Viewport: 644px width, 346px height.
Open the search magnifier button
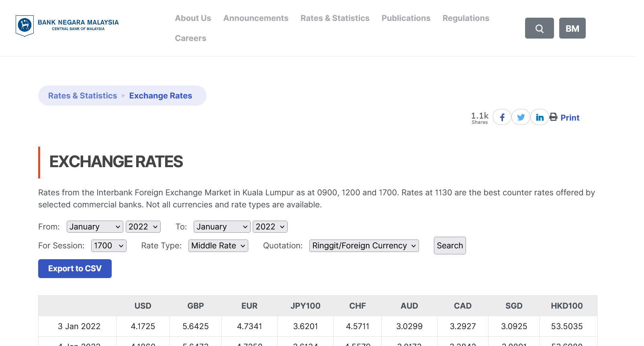539,28
